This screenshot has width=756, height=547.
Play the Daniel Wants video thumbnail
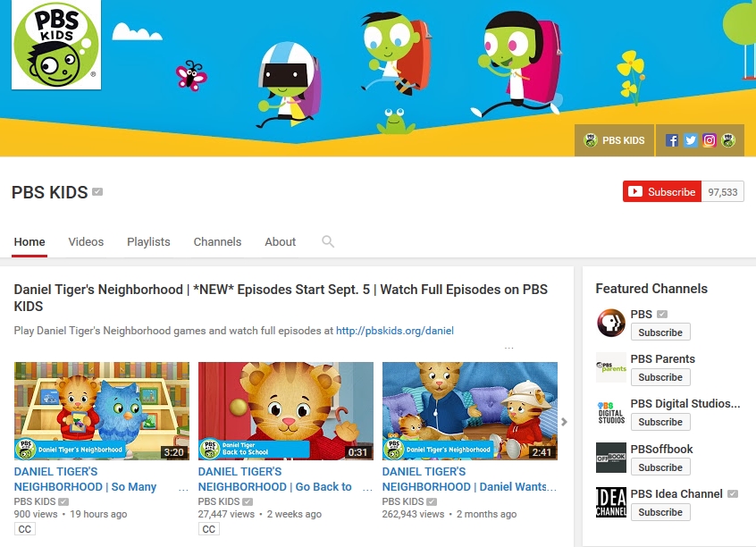point(470,411)
